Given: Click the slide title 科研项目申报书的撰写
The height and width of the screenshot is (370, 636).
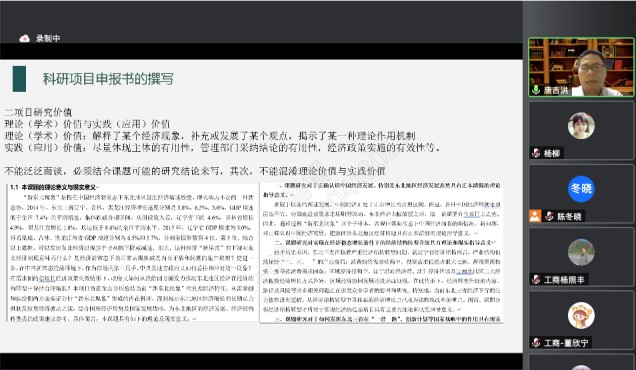Looking at the screenshot, I should [x=108, y=79].
